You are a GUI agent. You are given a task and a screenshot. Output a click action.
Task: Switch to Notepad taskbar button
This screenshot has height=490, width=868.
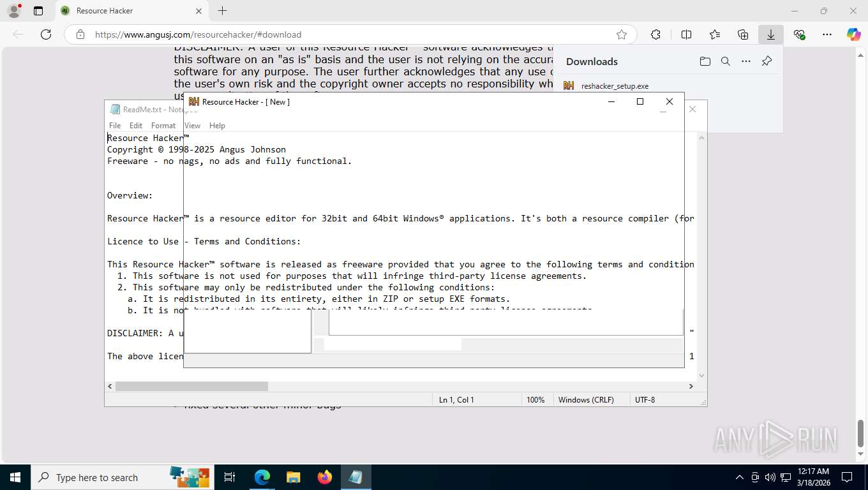coord(355,477)
